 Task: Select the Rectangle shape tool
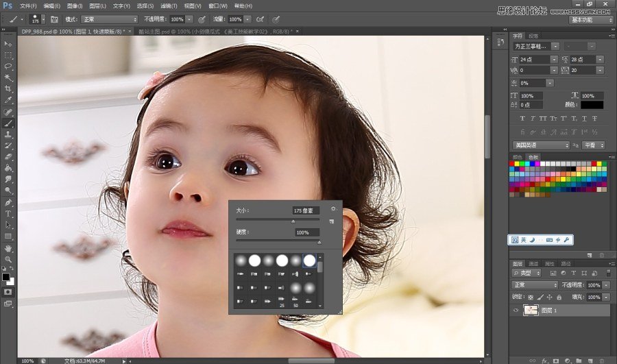click(x=8, y=236)
